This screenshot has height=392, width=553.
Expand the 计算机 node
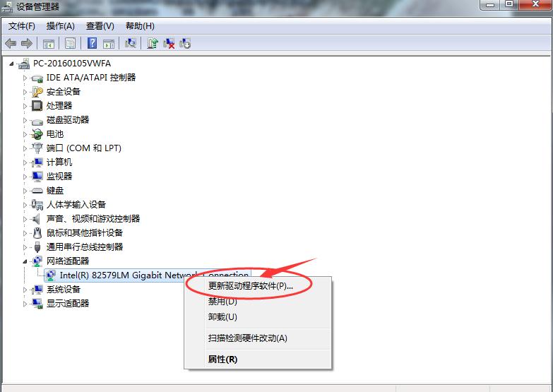25,162
